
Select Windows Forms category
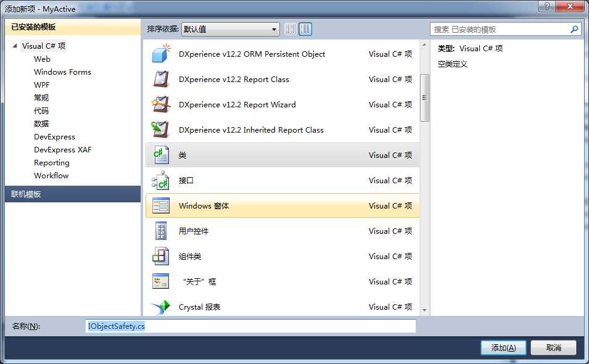tap(62, 72)
